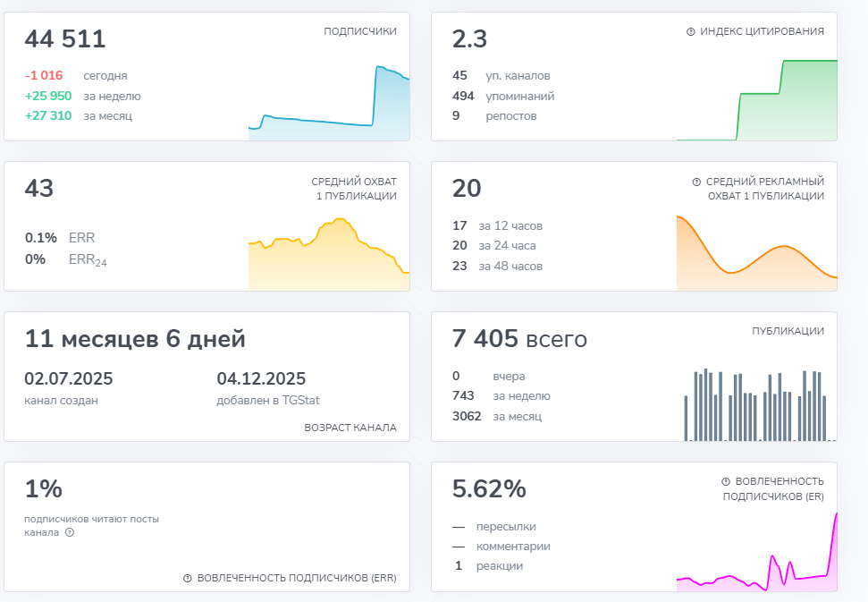Open the ПОДПИСЧИКИ card title
The image size is (868, 602).
[x=360, y=31]
